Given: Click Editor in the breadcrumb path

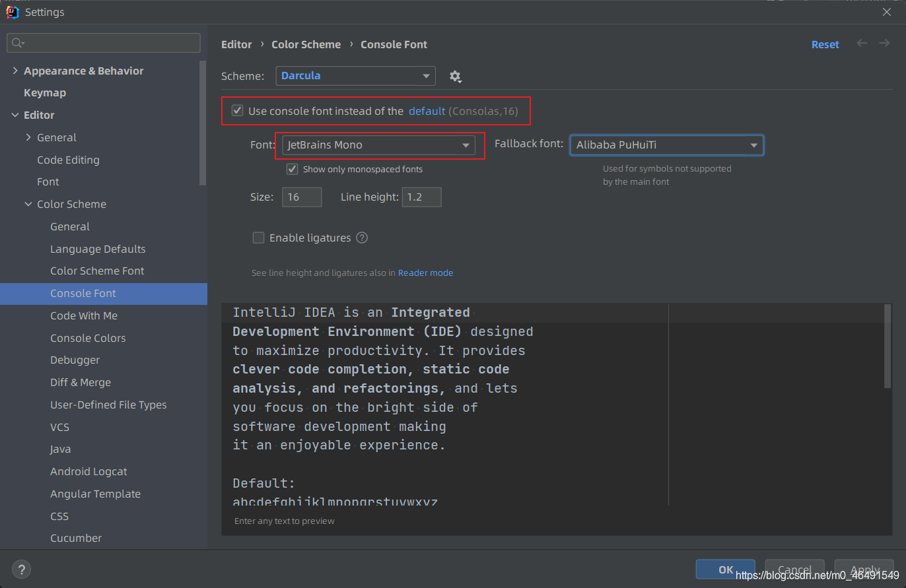Looking at the screenshot, I should pyautogui.click(x=236, y=44).
